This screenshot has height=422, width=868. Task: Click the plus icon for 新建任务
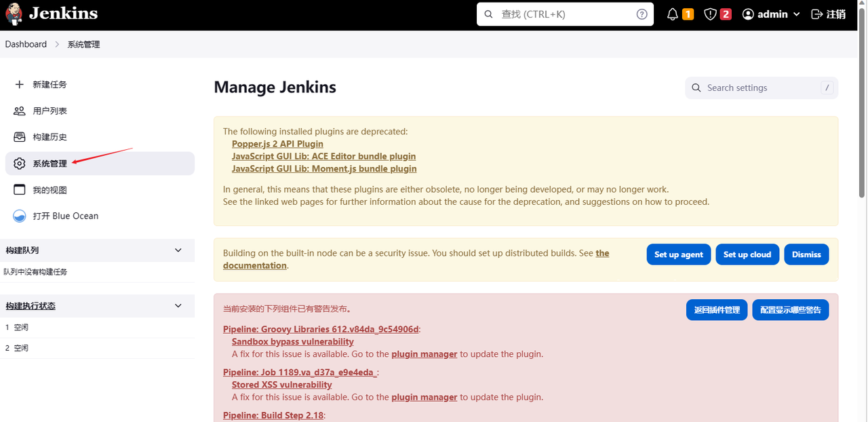20,84
